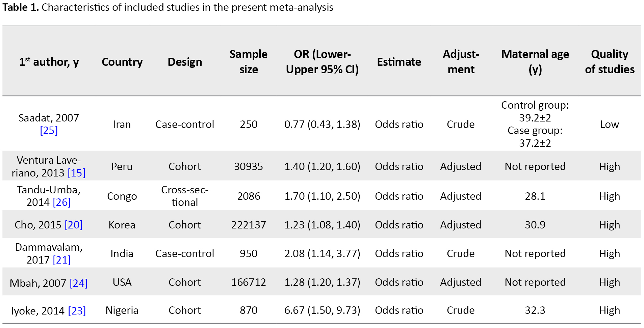
Task: Click the "Nigeria" country cell
Action: 122,310
